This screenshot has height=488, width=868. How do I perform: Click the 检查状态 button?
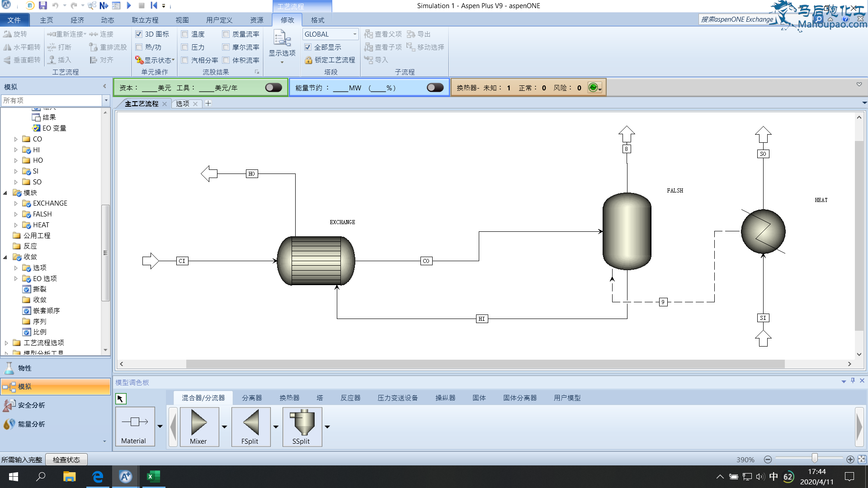[x=66, y=460]
